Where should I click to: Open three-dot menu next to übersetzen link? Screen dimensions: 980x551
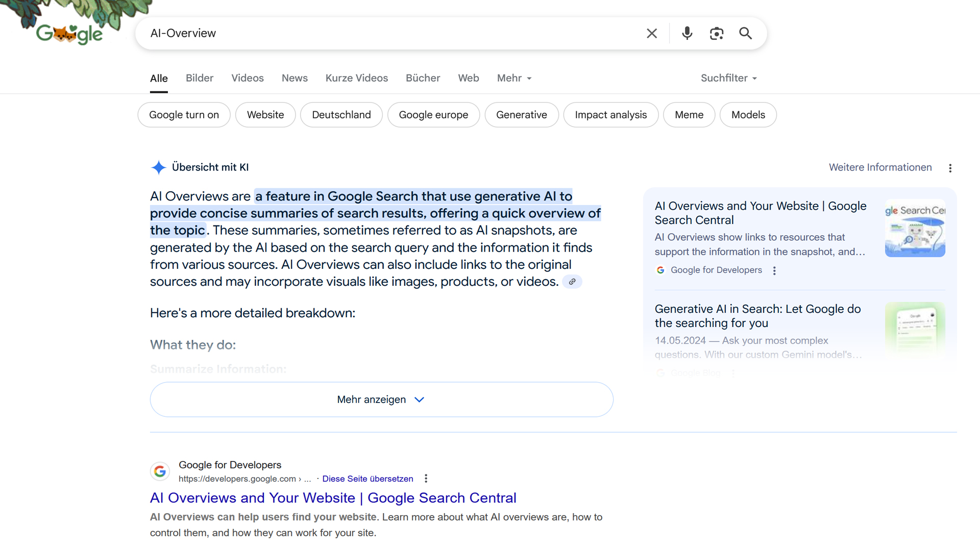426,479
